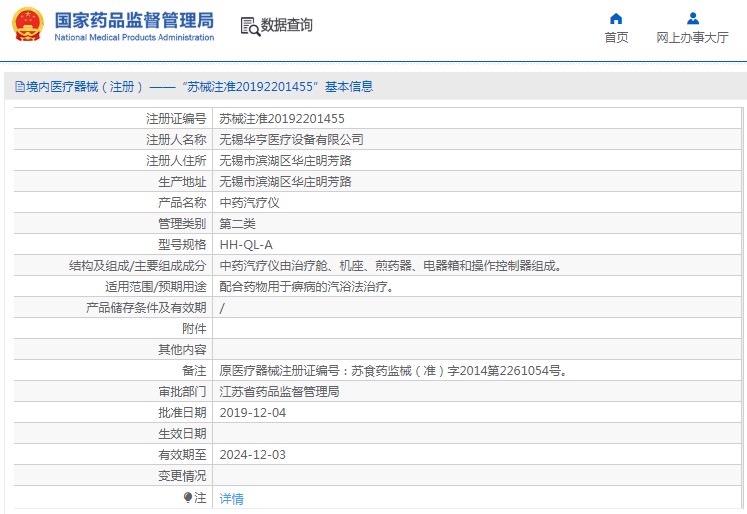Click expiry date 2024-12-03
This screenshot has width=747, height=514.
(x=252, y=454)
